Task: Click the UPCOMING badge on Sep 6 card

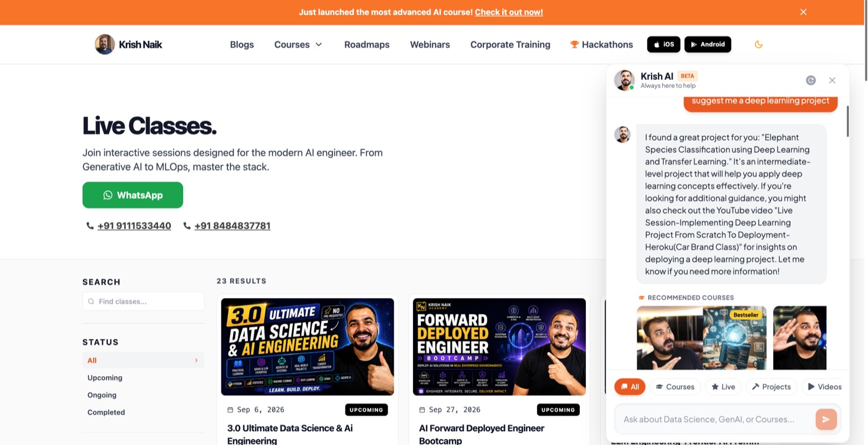Action: [x=366, y=410]
